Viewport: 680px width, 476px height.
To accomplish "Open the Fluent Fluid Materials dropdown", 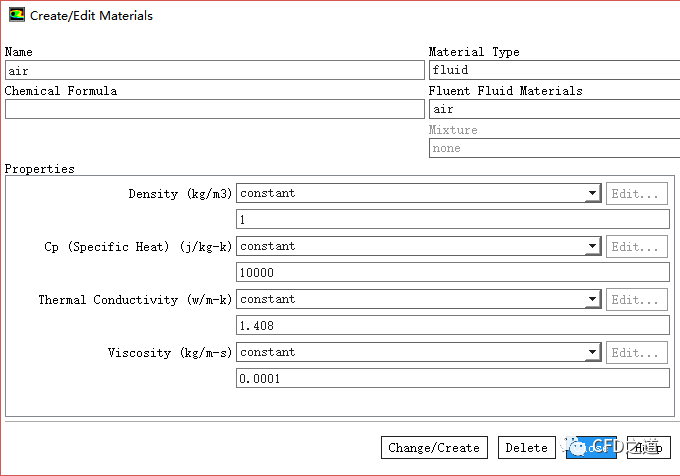I will click(x=554, y=110).
